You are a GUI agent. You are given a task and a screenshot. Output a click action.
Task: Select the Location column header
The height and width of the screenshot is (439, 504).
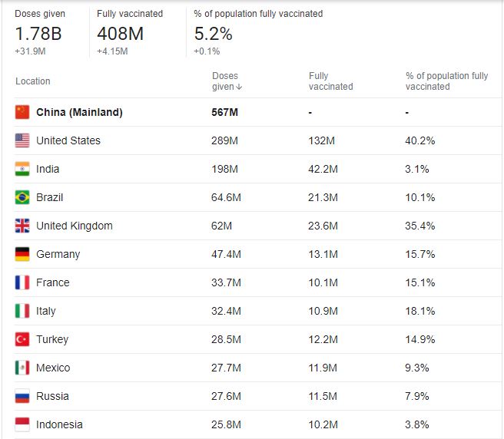33,81
